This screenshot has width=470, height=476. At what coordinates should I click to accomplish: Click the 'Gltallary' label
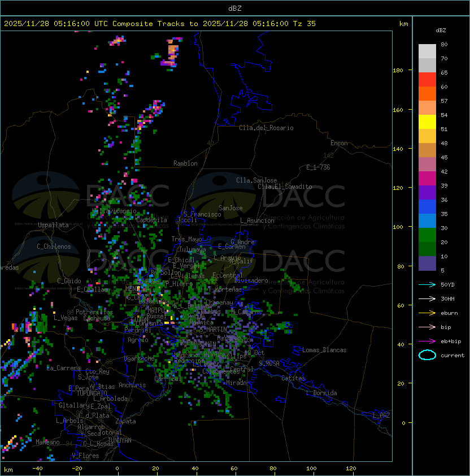pos(74,405)
